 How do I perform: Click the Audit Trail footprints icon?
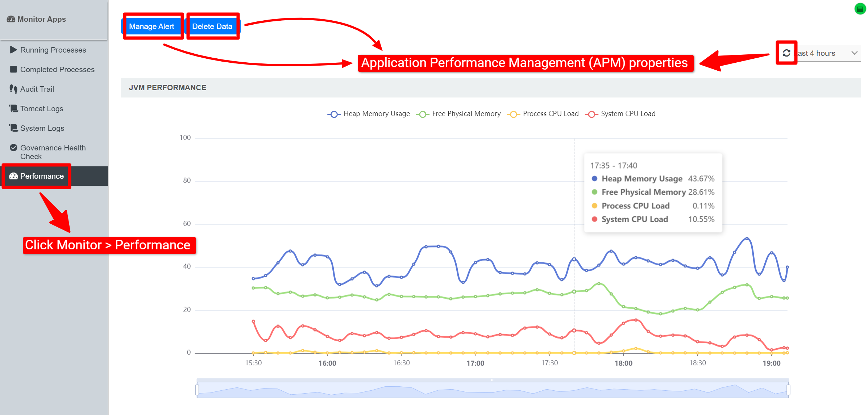[13, 89]
